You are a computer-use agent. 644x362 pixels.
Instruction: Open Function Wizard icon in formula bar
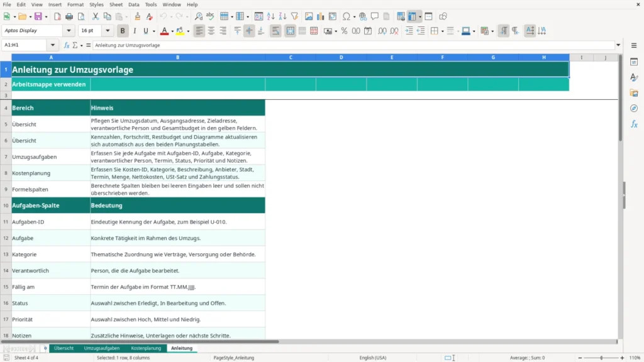[67, 45]
